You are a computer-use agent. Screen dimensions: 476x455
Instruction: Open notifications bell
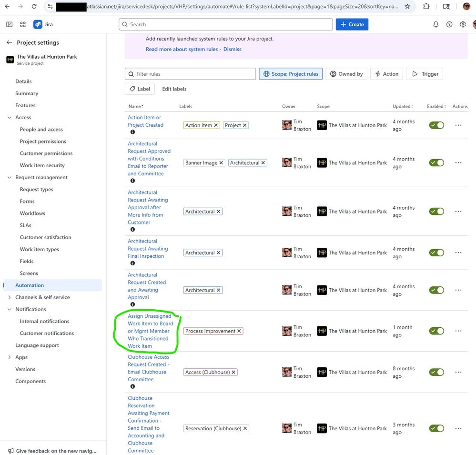coord(435,24)
